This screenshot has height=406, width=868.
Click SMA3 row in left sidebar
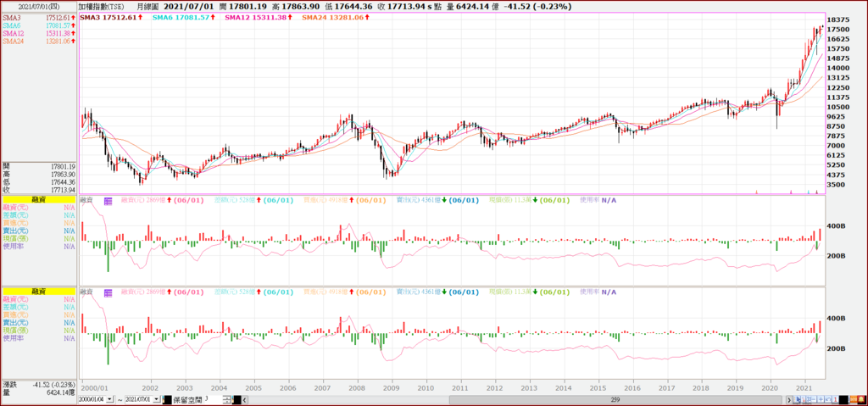39,19
